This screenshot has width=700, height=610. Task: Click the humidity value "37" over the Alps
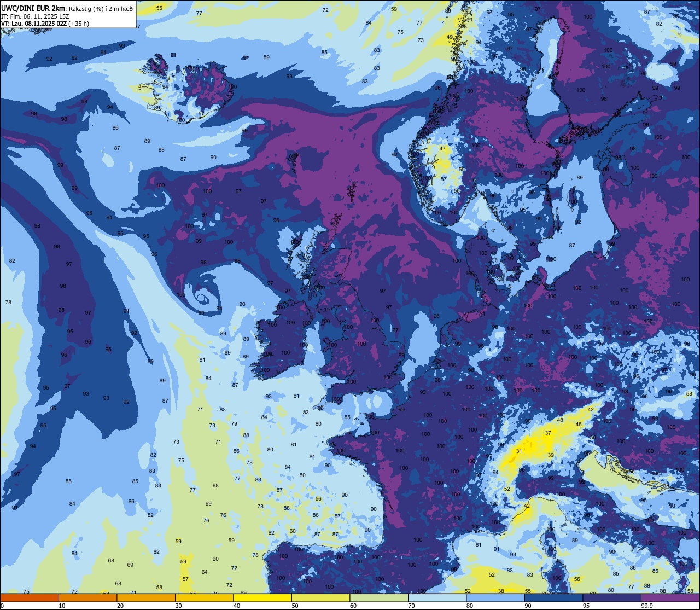click(548, 433)
